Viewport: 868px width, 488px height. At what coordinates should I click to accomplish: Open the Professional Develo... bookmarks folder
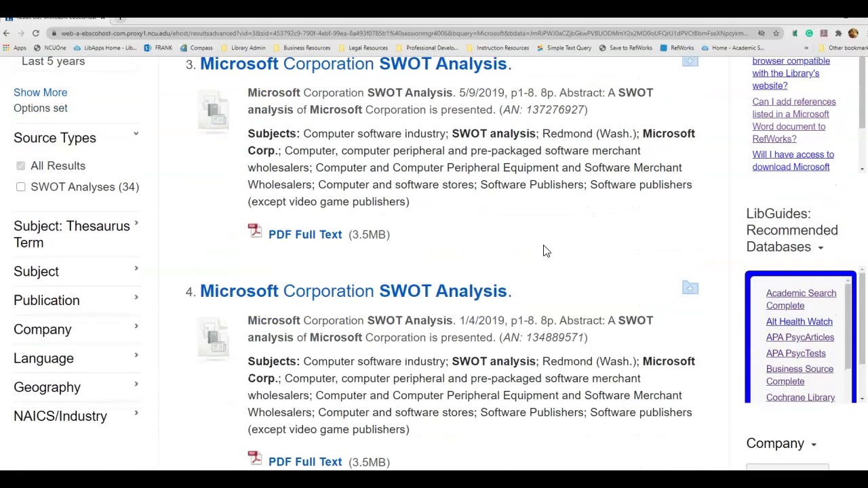click(427, 48)
